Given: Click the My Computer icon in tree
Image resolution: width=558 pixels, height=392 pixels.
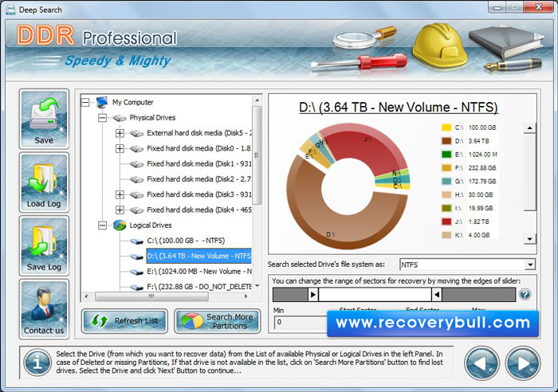Looking at the screenshot, I should pyautogui.click(x=102, y=103).
